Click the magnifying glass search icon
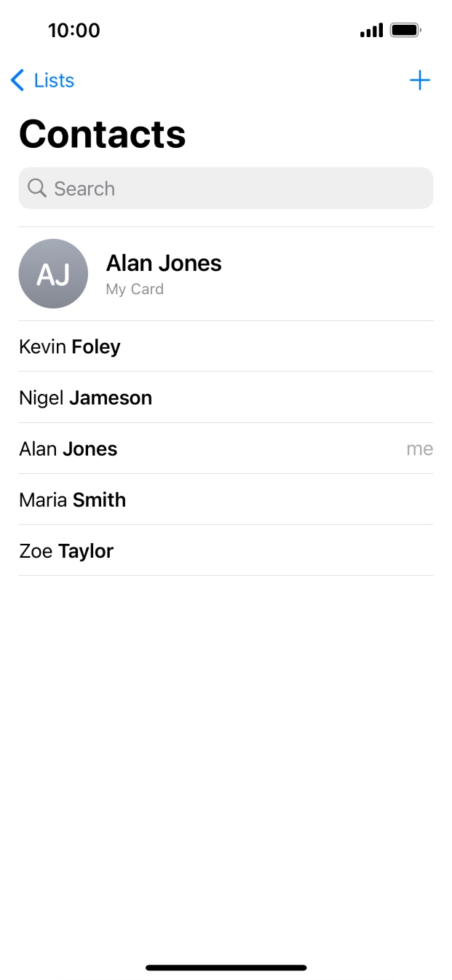The width and height of the screenshot is (452, 980). [36, 189]
